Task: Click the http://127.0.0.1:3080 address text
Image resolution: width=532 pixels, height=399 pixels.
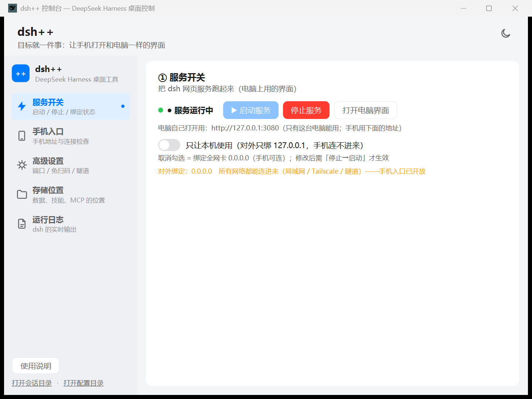Action: tap(245, 128)
